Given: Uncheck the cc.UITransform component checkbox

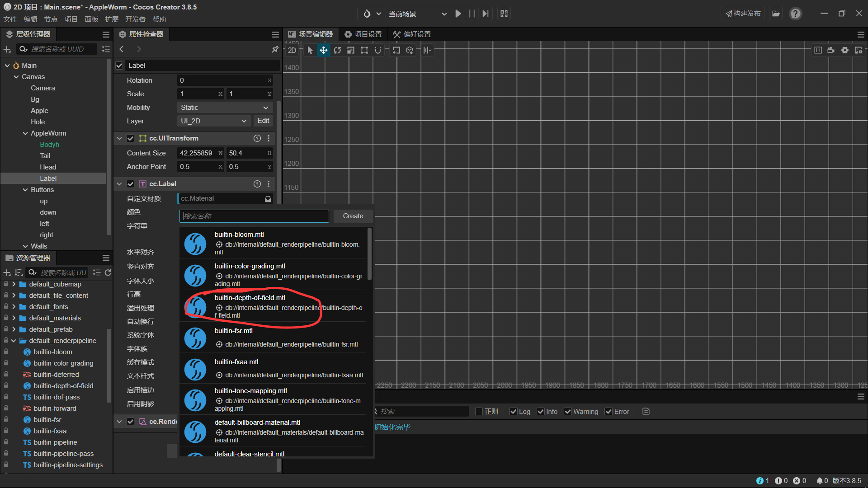Looking at the screenshot, I should pos(130,138).
